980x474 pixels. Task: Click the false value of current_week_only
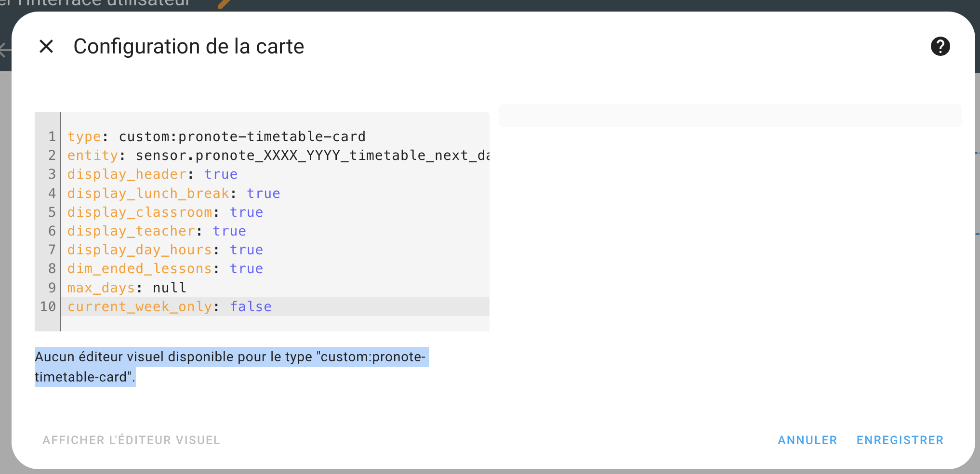click(251, 307)
